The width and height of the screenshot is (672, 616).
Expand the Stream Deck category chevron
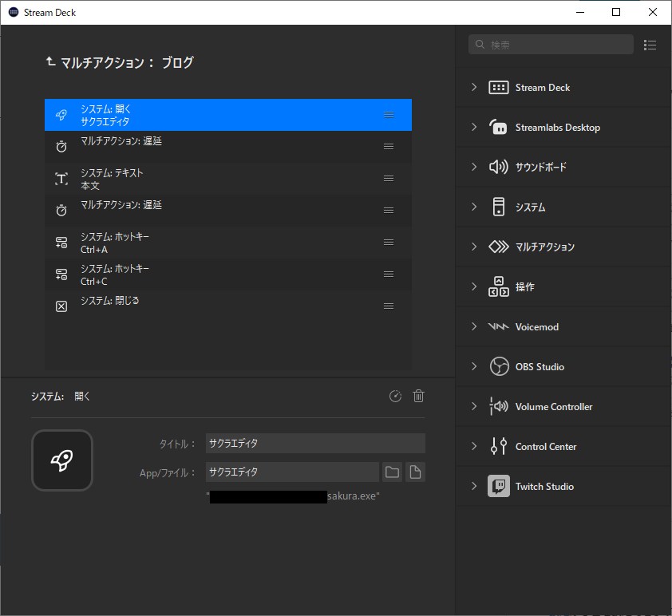coord(474,88)
